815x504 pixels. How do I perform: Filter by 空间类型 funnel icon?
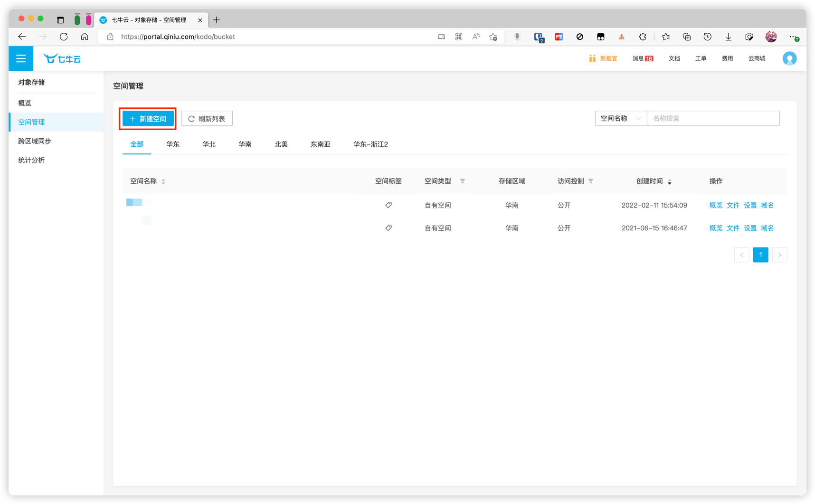click(x=463, y=181)
